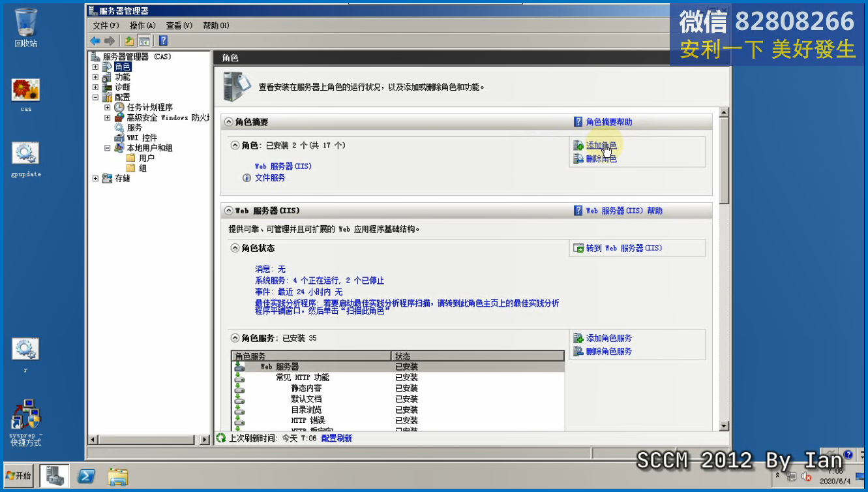Select 任务计划程序 tree item
Screen dimensions: 868x492
point(150,107)
